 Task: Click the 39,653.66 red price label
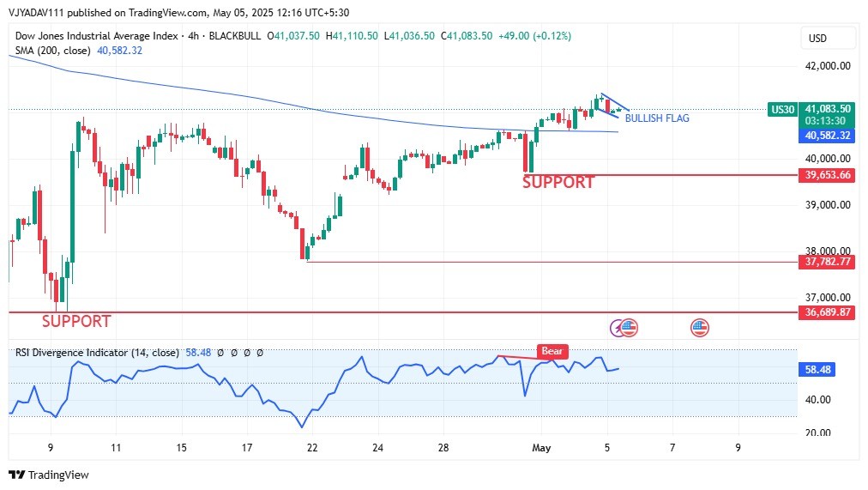828,175
